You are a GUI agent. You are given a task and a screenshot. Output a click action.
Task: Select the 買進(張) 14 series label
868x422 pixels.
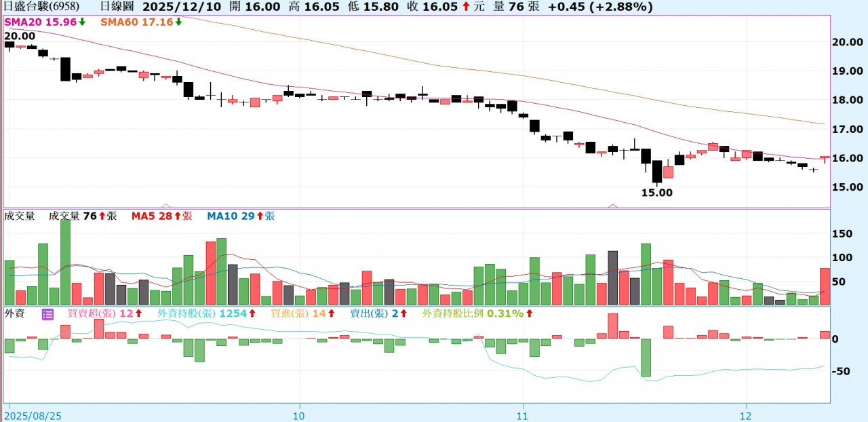293,314
